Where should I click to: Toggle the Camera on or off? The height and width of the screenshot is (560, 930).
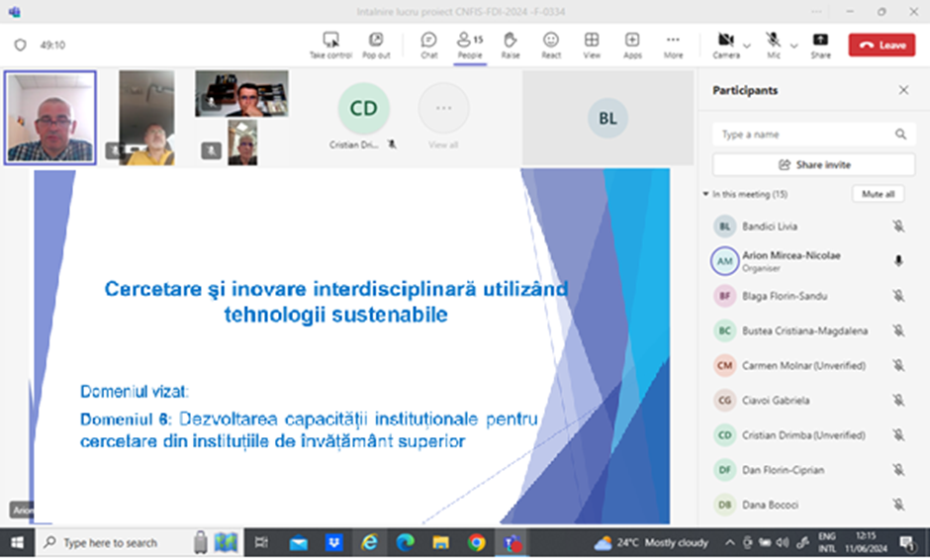click(x=725, y=42)
